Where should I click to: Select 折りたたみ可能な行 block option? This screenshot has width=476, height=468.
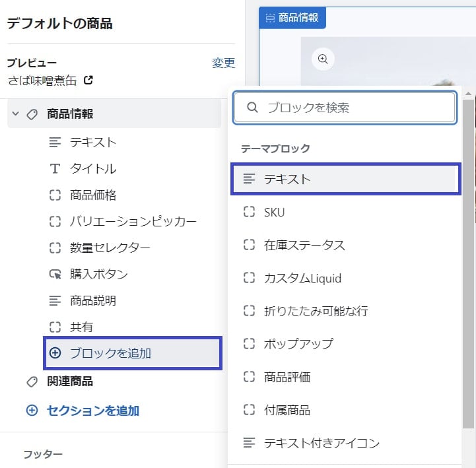pos(346,311)
